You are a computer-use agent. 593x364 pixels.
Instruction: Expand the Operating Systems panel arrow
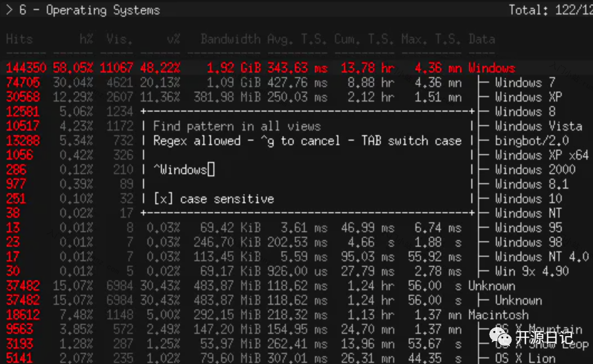[9, 10]
